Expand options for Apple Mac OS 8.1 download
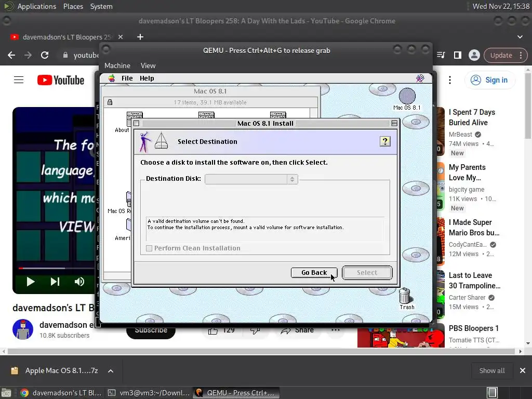This screenshot has width=532, height=399. click(x=111, y=371)
